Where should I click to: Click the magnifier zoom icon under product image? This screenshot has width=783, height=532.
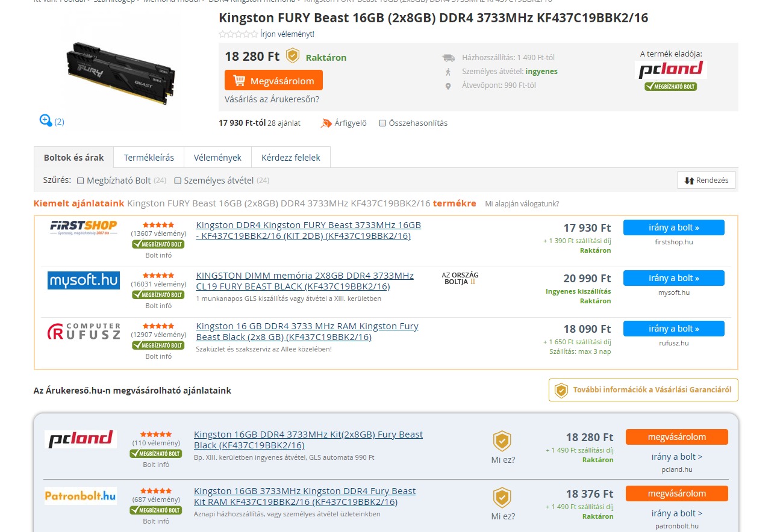(x=46, y=120)
